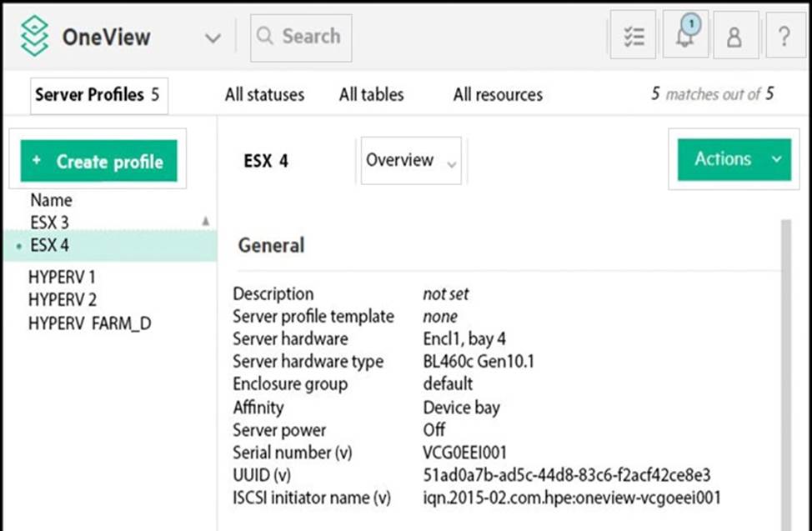Open the help question mark icon
Screen dimensions: 812x531
click(x=784, y=38)
